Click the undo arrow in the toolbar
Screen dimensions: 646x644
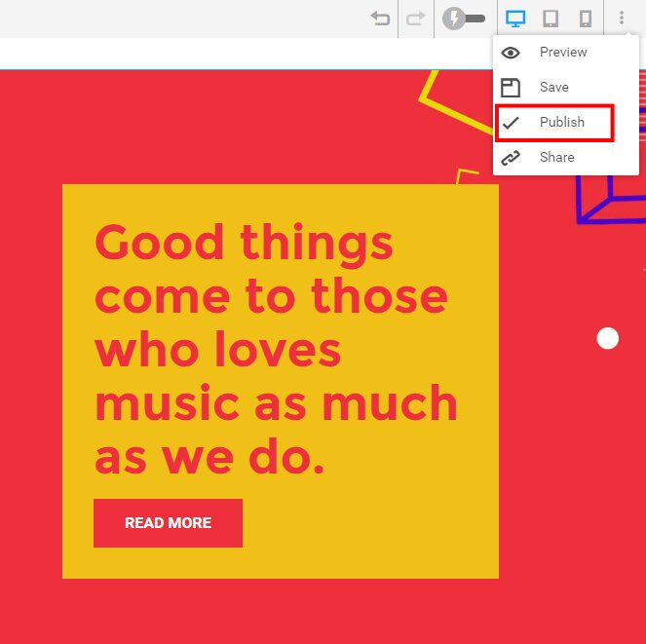pyautogui.click(x=380, y=19)
